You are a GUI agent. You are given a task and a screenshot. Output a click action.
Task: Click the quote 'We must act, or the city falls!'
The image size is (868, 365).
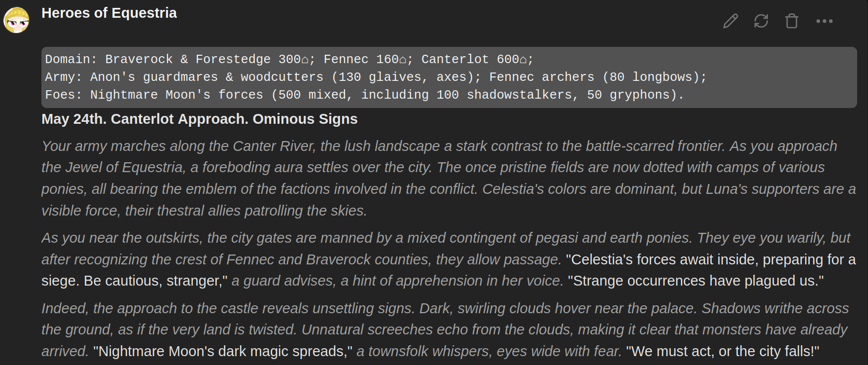[723, 351]
